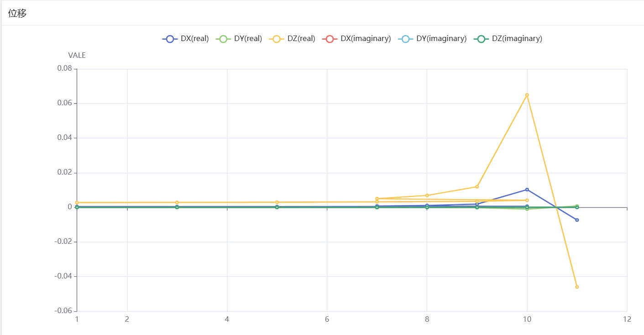This screenshot has width=644, height=335.
Task: Click the 位移 panel title
Action: click(17, 13)
